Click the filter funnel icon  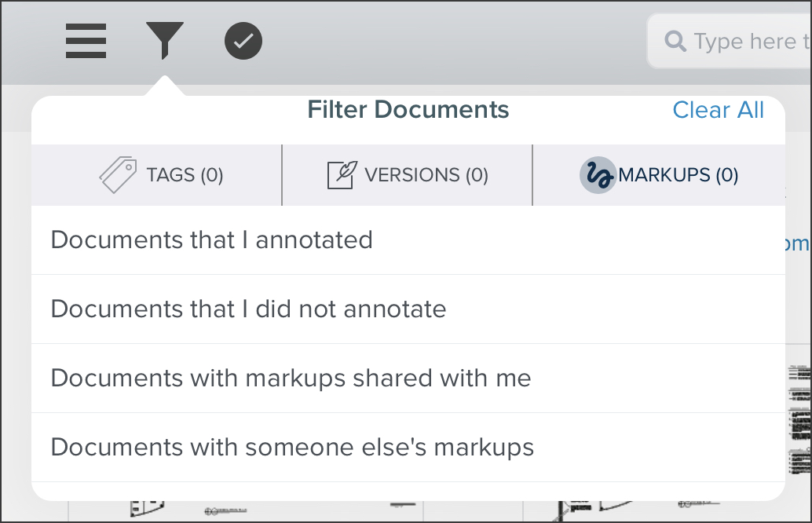click(x=165, y=41)
